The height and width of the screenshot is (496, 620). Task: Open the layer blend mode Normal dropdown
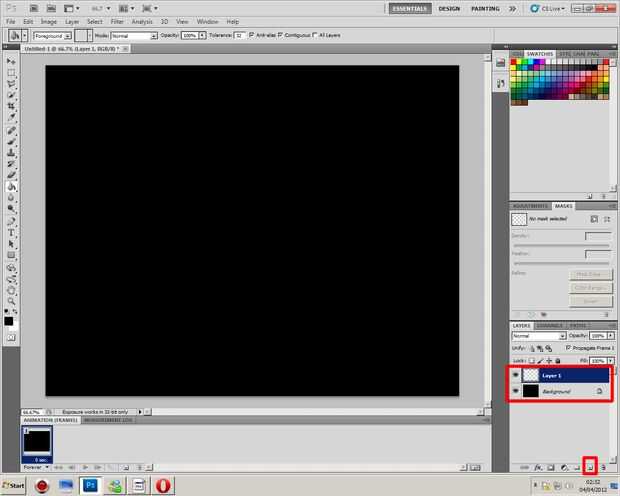(x=539, y=336)
